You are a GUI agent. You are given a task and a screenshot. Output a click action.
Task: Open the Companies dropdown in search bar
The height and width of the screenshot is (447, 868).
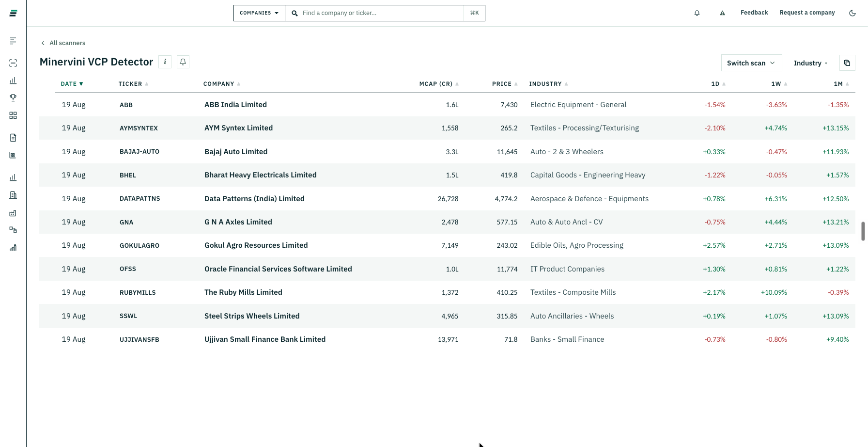click(x=259, y=13)
